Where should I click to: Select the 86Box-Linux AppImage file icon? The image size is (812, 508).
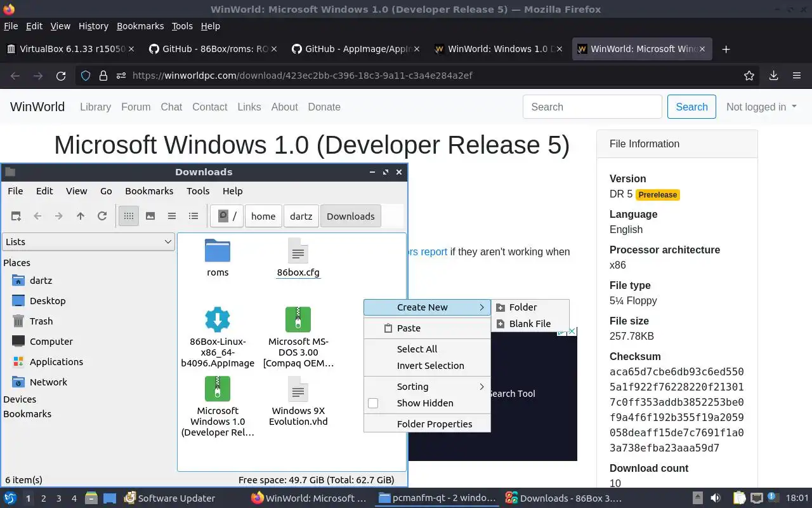(218, 319)
